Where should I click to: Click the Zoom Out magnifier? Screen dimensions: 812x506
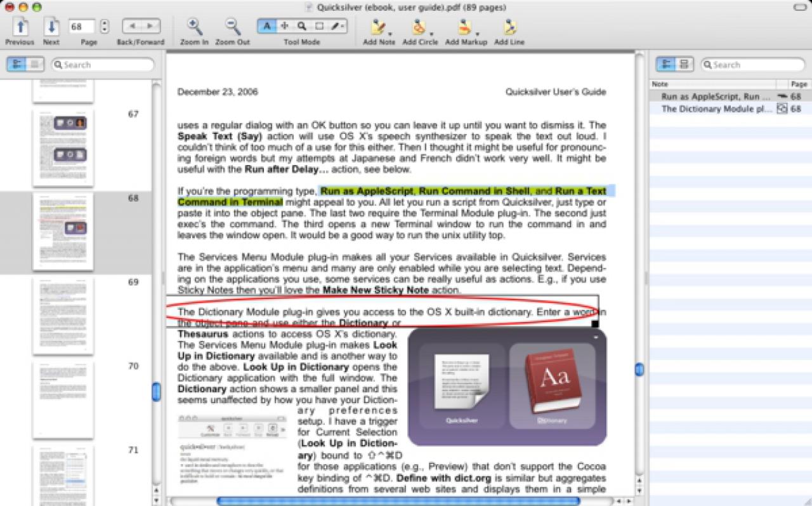pos(233,27)
